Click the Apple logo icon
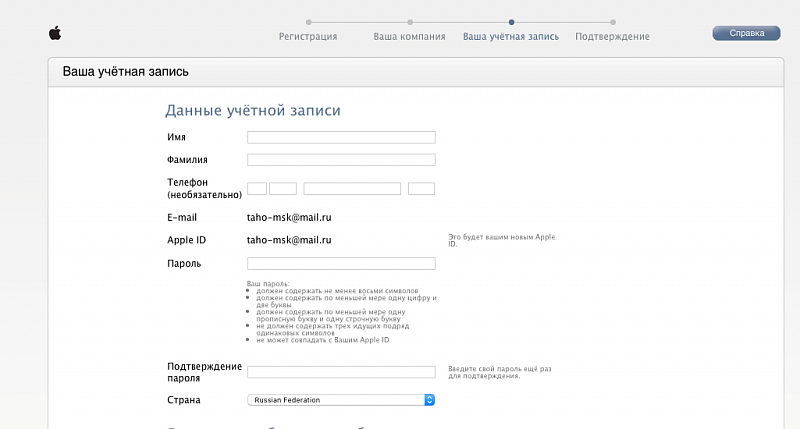 coord(55,33)
